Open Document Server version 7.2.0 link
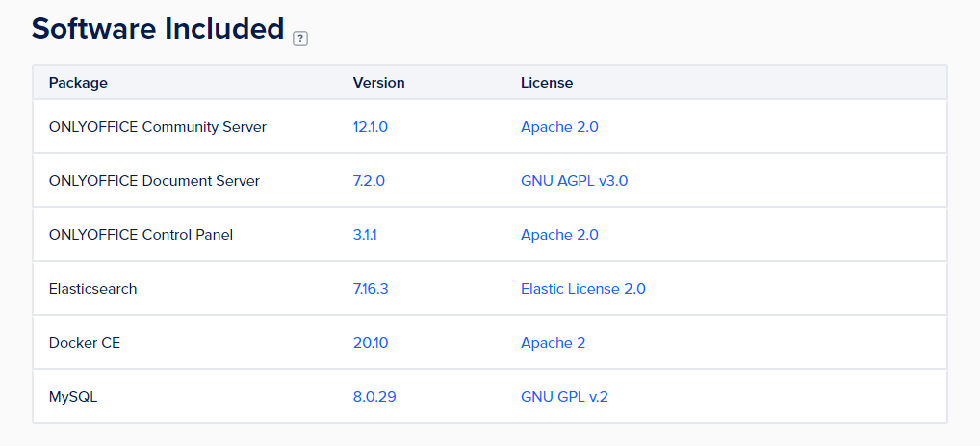Screen dimensions: 980x446 369,181
